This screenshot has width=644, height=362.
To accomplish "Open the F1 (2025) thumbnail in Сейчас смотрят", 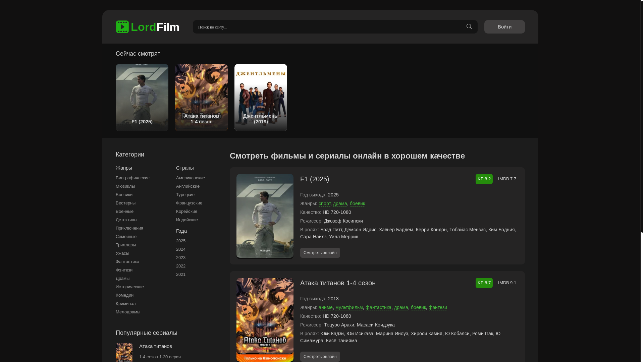I will [x=142, y=97].
